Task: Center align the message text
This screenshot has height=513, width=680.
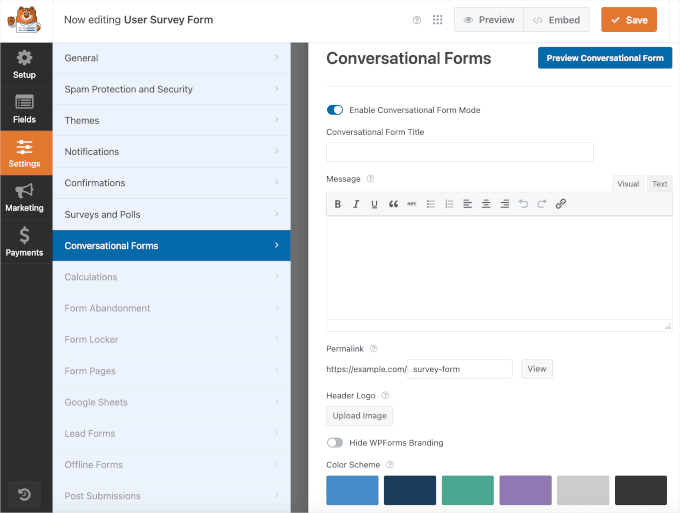Action: (x=486, y=204)
